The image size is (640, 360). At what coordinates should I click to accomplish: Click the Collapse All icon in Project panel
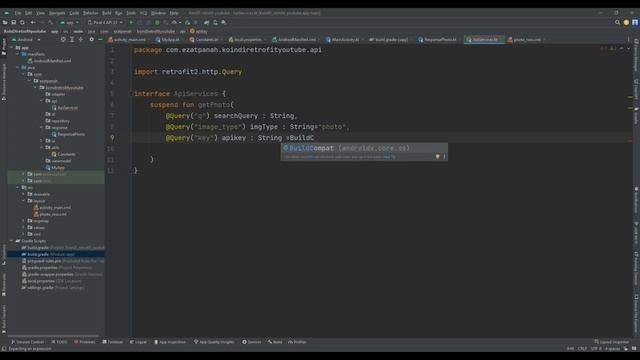(x=81, y=40)
